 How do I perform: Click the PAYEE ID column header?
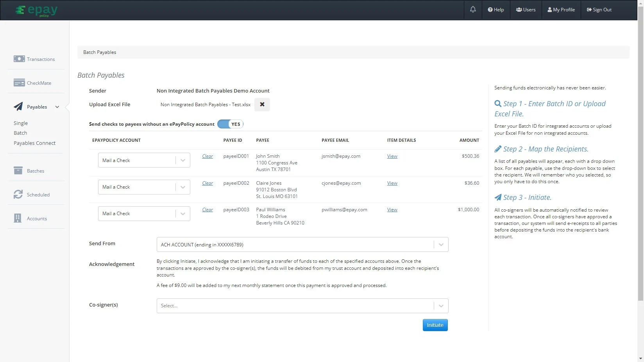[233, 140]
